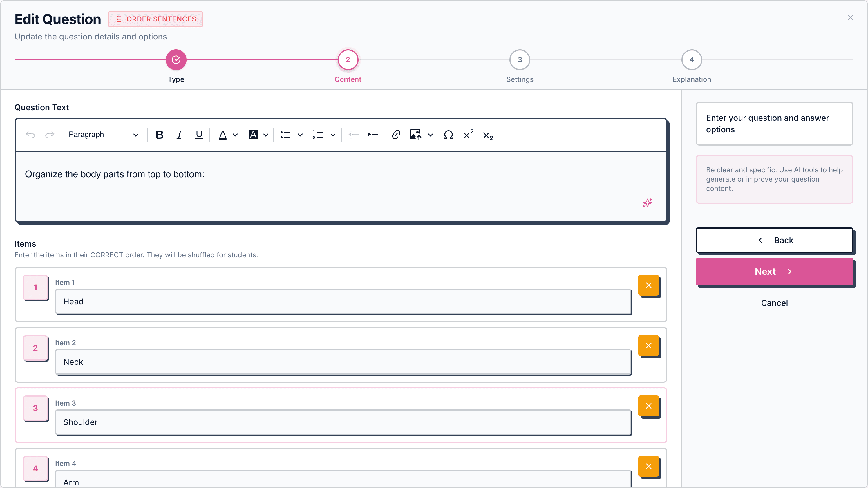Expand the bulleted list options arrow
The height and width of the screenshot is (488, 868).
coord(300,135)
